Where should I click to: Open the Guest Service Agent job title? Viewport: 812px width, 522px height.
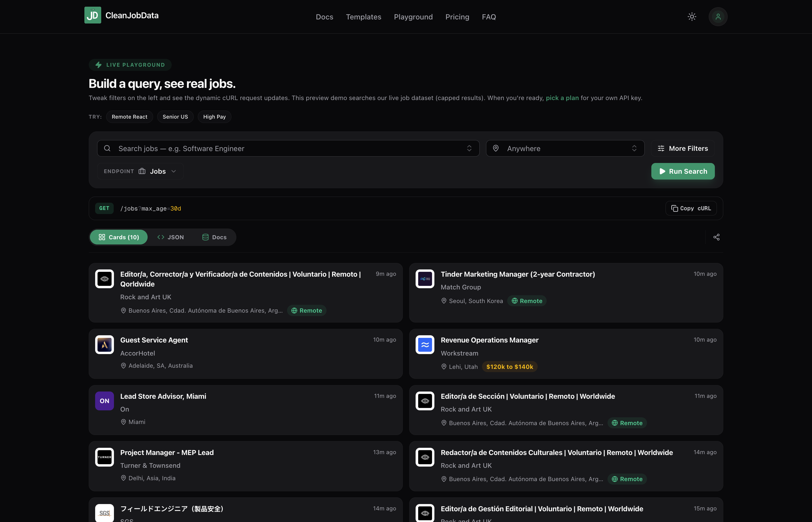click(x=154, y=340)
